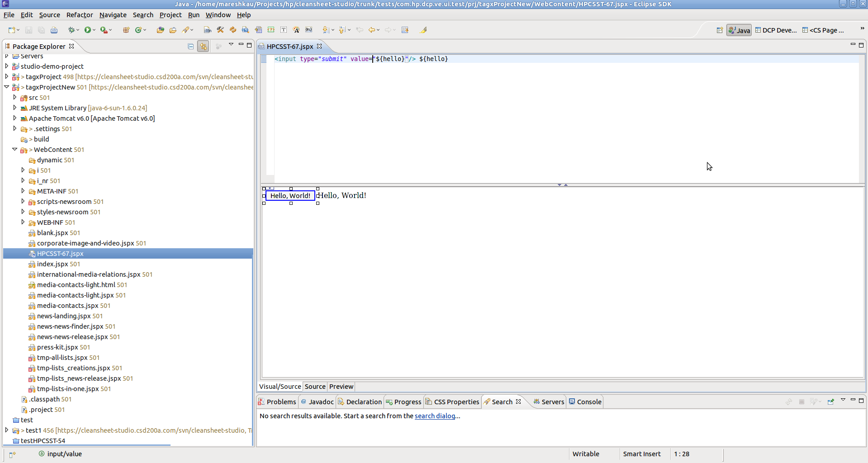Image resolution: width=868 pixels, height=463 pixels.
Task: Expand the WEB-INF folder tree node
Action: pos(23,222)
